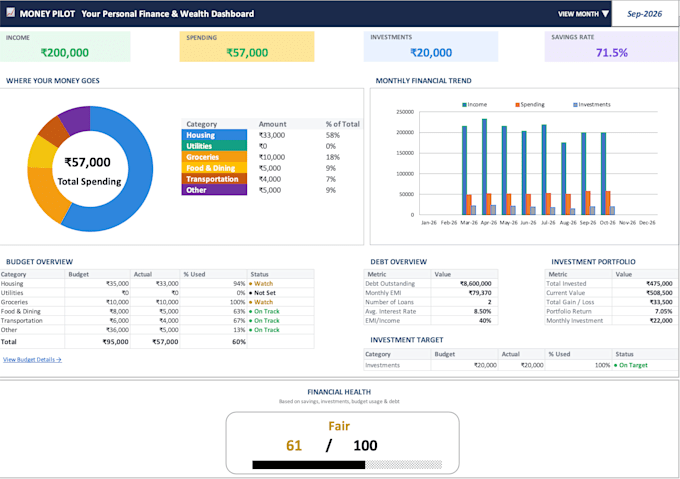
Task: Click the Not Set status for Utilities
Action: pyautogui.click(x=265, y=293)
